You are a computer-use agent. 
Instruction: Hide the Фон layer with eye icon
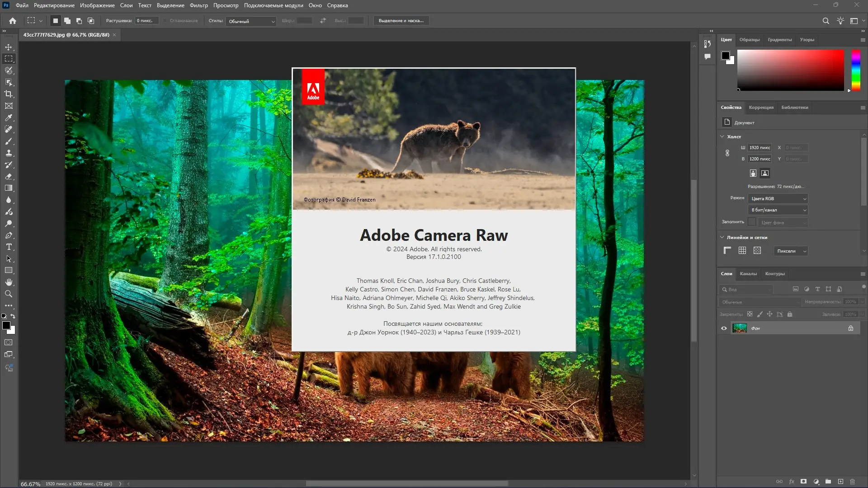point(724,328)
